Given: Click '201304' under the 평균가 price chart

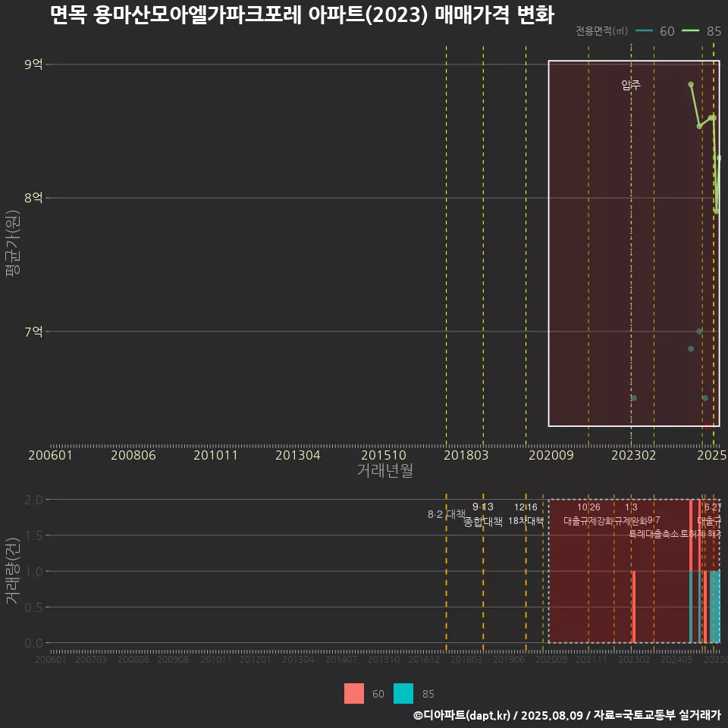Looking at the screenshot, I should click(x=298, y=456).
